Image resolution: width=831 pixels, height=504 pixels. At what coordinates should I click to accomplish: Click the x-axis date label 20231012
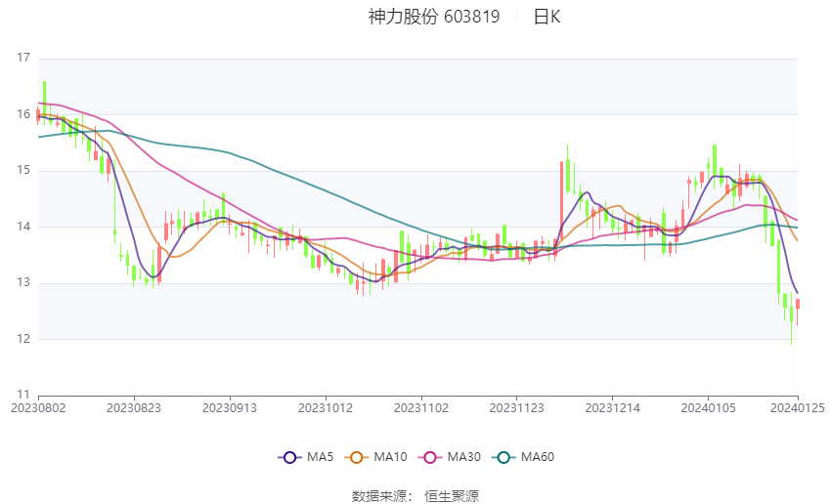326,408
